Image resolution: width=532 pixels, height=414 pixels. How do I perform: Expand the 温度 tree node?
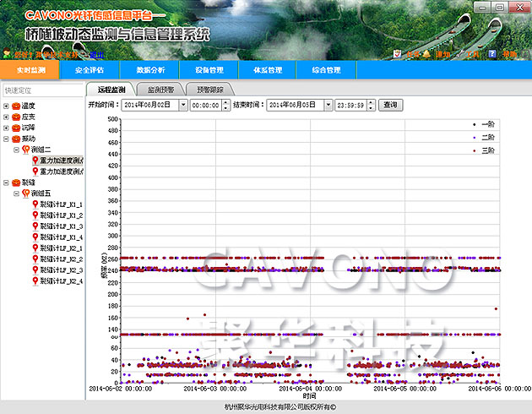pos(6,106)
